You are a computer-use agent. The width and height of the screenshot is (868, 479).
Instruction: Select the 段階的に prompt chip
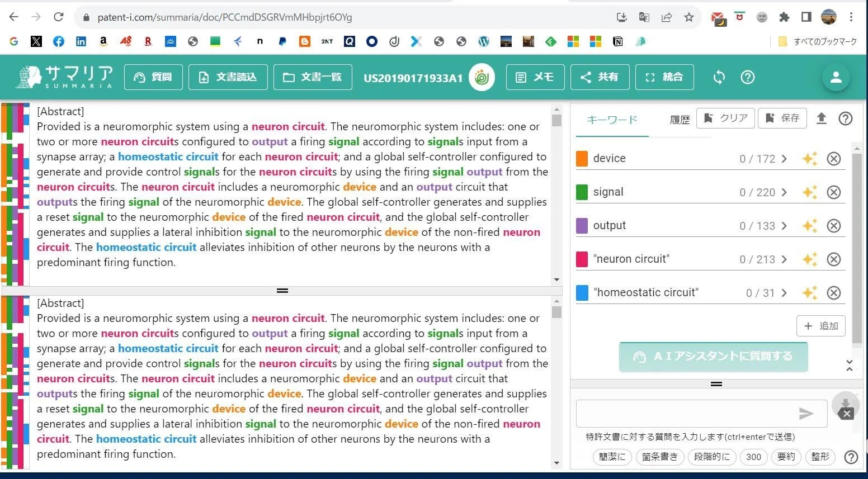(x=711, y=457)
